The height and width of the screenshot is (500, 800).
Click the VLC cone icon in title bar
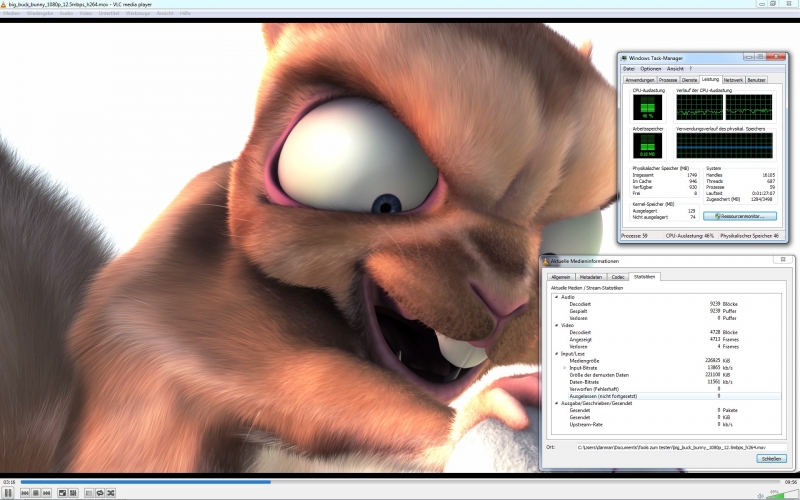4,4
